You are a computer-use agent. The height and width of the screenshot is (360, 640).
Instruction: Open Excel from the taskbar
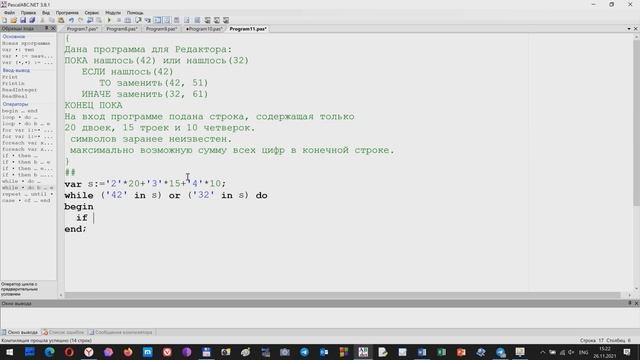(x=441, y=352)
